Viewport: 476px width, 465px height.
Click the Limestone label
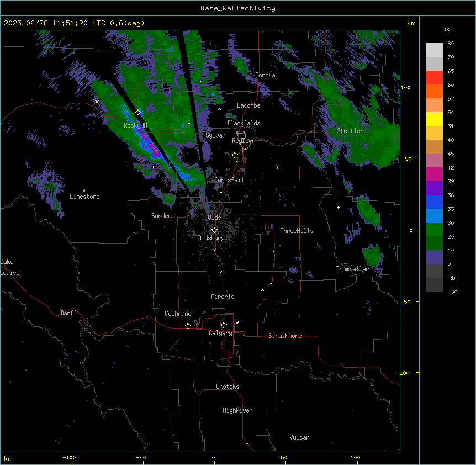click(x=84, y=197)
